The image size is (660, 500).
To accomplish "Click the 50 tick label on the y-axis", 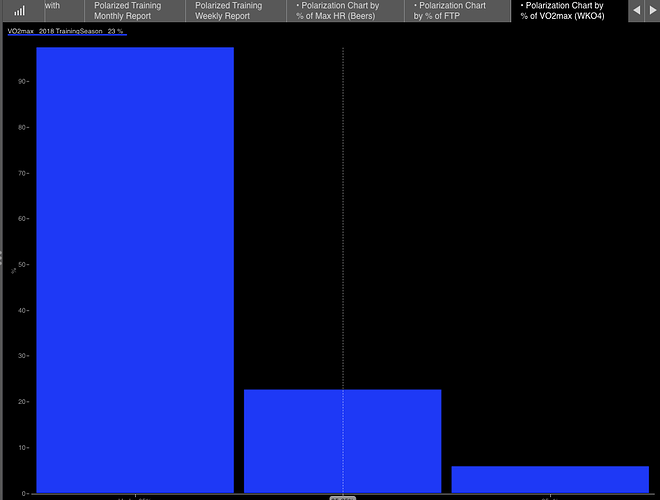I will point(22,265).
